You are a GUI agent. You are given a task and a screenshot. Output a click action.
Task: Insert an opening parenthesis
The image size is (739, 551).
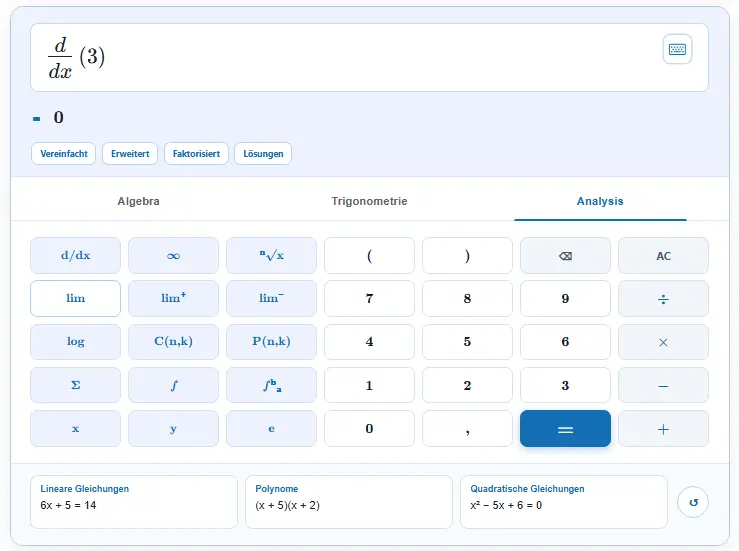(x=370, y=255)
